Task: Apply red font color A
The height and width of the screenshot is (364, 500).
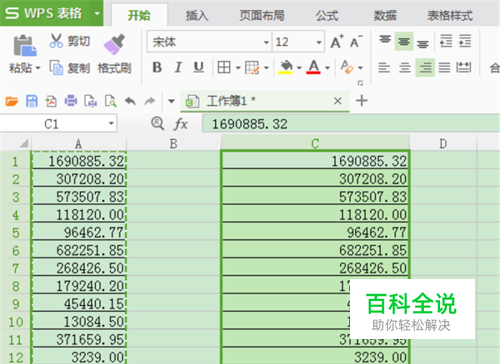Action: tap(313, 67)
